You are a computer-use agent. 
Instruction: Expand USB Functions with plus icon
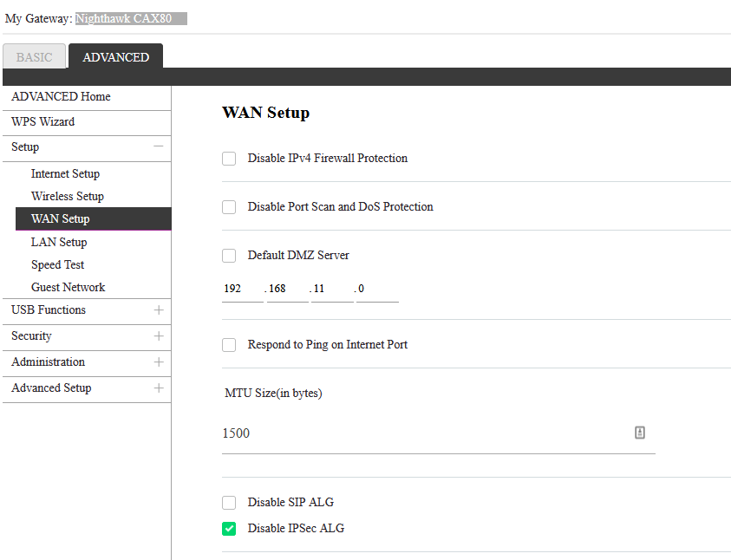pyautogui.click(x=158, y=309)
